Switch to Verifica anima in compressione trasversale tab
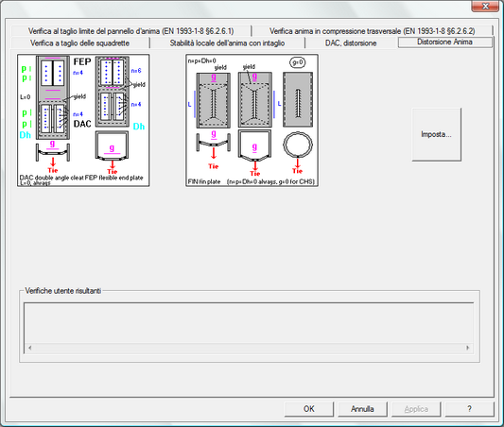 click(x=372, y=31)
